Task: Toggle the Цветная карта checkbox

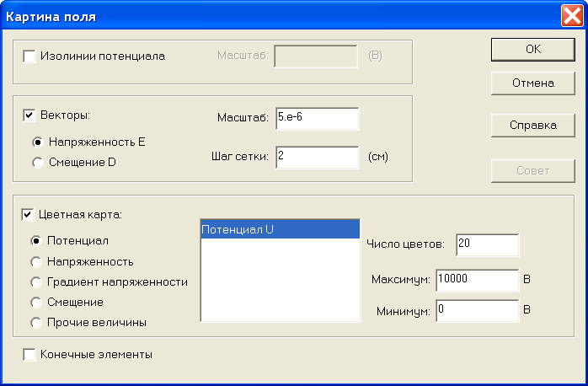Action: [28, 215]
